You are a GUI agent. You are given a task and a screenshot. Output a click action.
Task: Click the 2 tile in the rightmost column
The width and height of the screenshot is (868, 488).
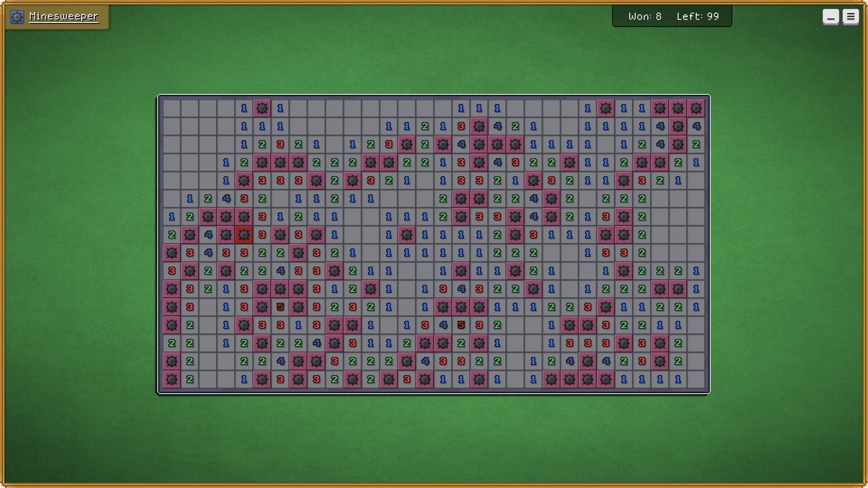tap(696, 145)
